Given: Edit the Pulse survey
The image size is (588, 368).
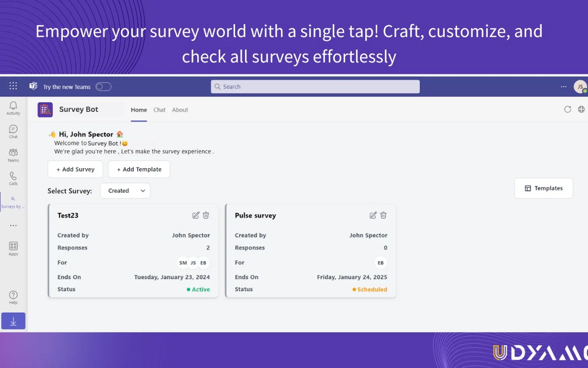Looking at the screenshot, I should (x=373, y=215).
